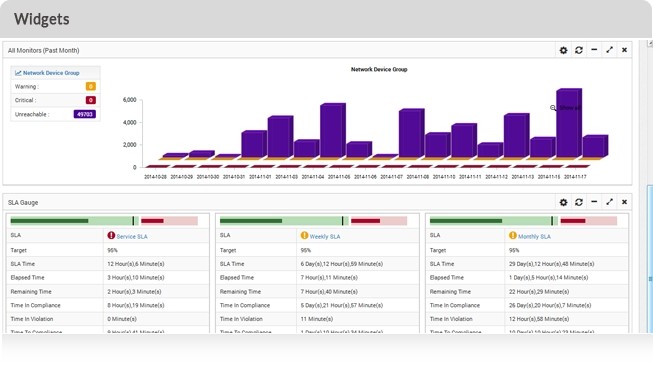Image resolution: width=653 pixels, height=369 pixels.
Task: Click the page vertical scrollbar thumb
Action: coord(650,258)
